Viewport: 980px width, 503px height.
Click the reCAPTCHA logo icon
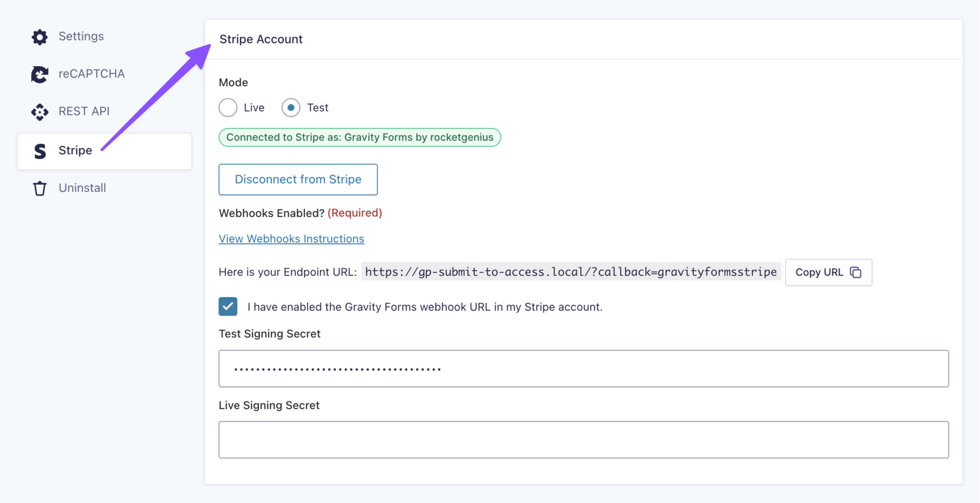pyautogui.click(x=40, y=75)
